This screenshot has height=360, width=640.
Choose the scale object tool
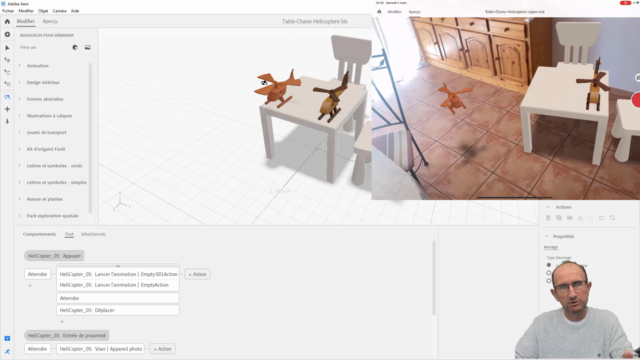pos(7,84)
